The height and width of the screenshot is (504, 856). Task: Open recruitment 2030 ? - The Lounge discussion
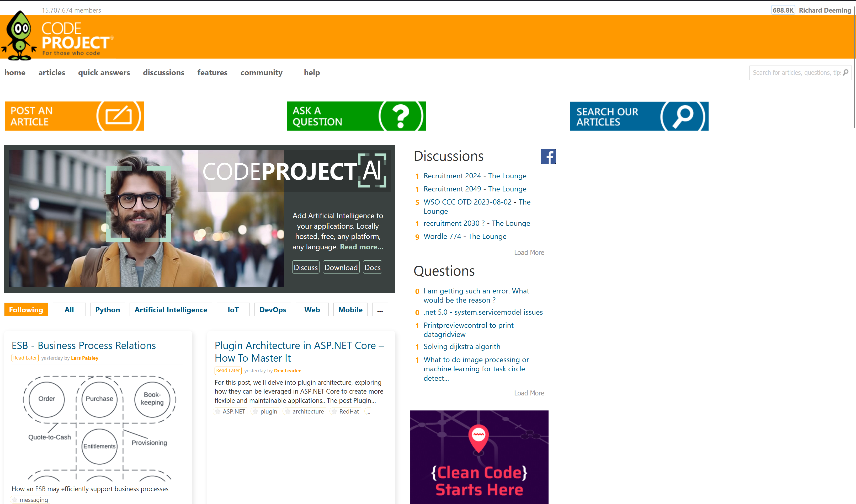click(477, 223)
